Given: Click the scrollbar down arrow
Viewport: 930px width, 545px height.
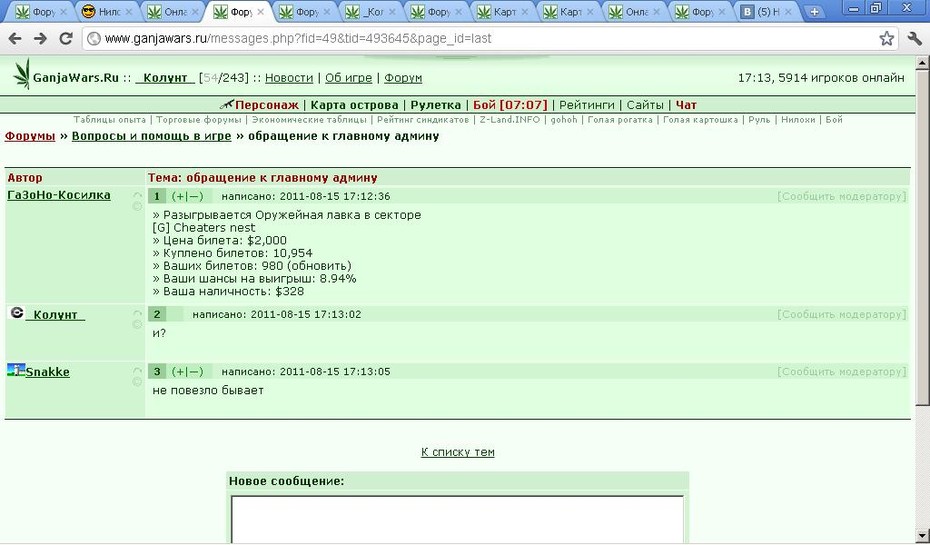Looking at the screenshot, I should click(922, 535).
